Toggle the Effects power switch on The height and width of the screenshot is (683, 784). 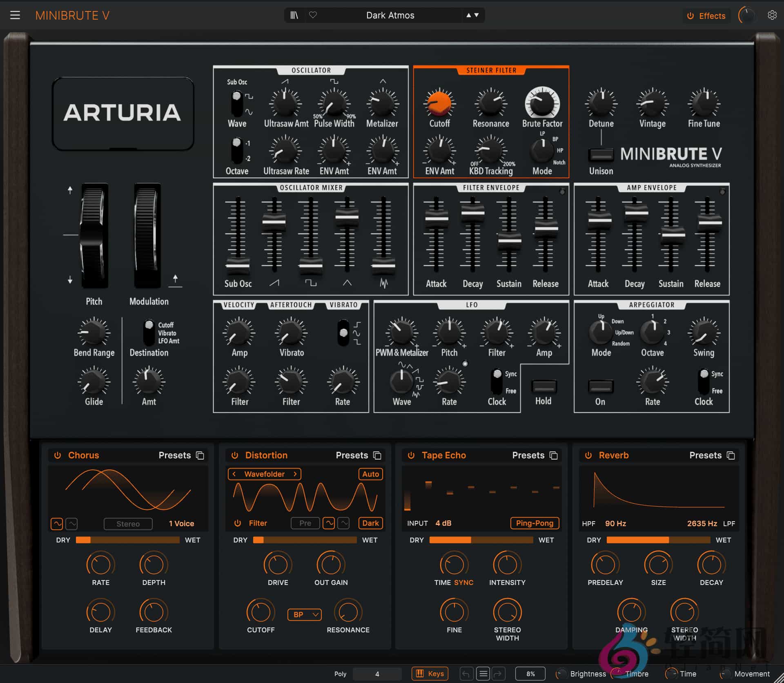point(690,16)
